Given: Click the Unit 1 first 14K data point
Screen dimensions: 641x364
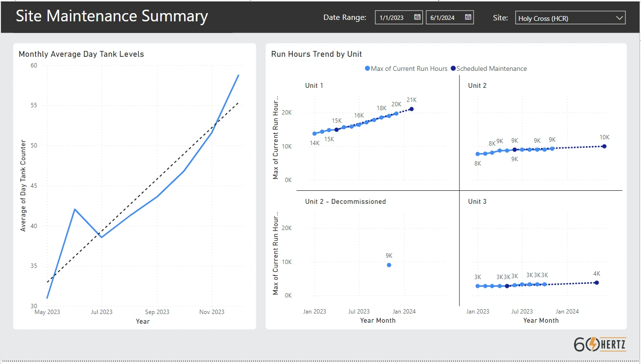Looking at the screenshot, I should [x=315, y=133].
